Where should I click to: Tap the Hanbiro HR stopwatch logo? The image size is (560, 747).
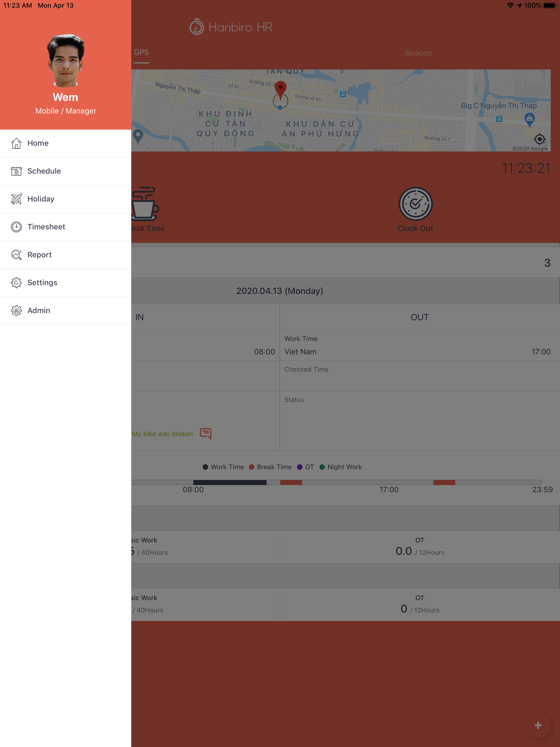197,27
